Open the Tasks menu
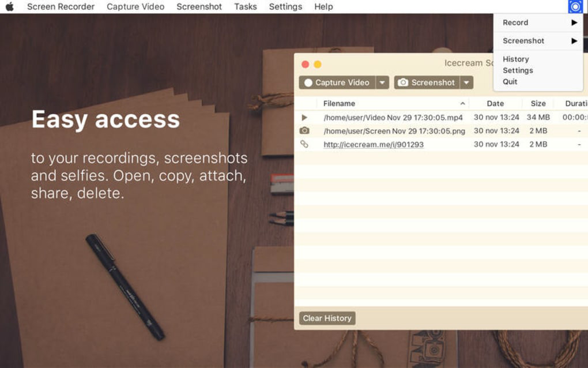 click(x=246, y=6)
